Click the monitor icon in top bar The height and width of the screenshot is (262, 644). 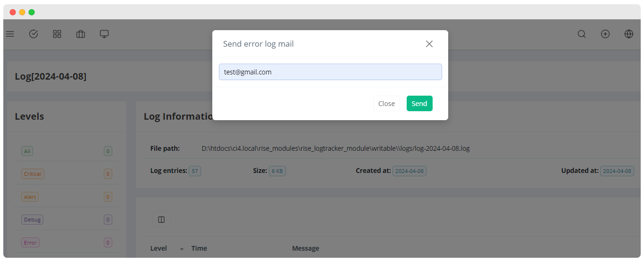[x=104, y=34]
